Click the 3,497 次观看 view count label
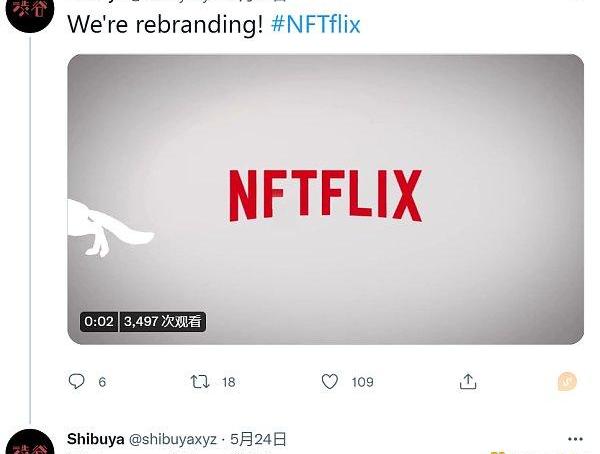This screenshot has height=454, width=600. coord(163,322)
